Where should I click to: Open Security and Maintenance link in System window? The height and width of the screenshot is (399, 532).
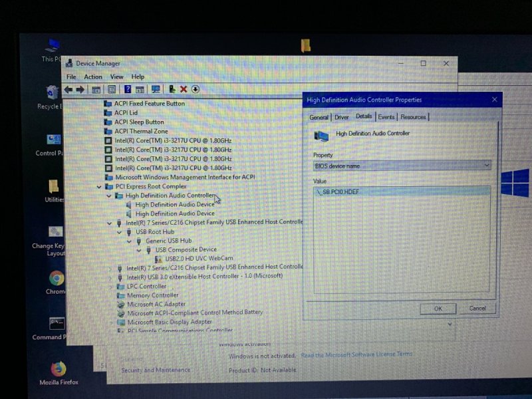coord(156,370)
